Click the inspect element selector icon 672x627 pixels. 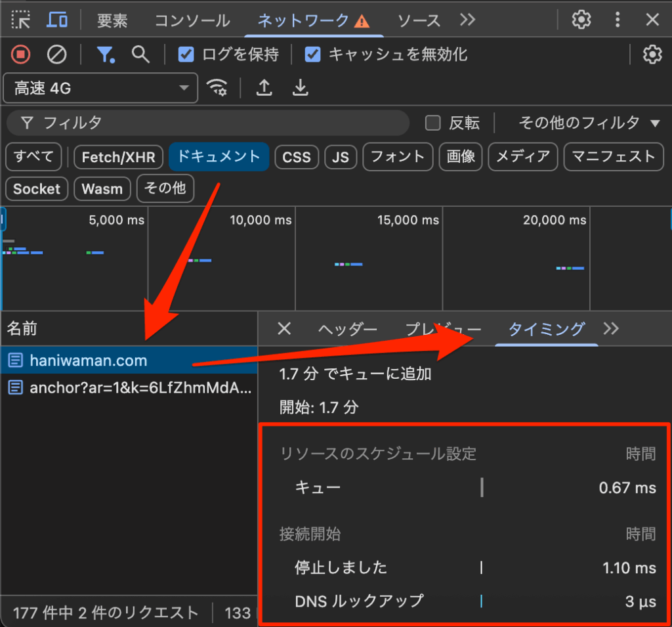21,20
